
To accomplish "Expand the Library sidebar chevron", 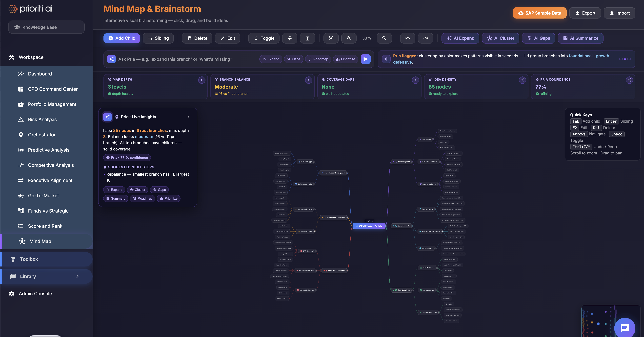I will pyautogui.click(x=77, y=276).
